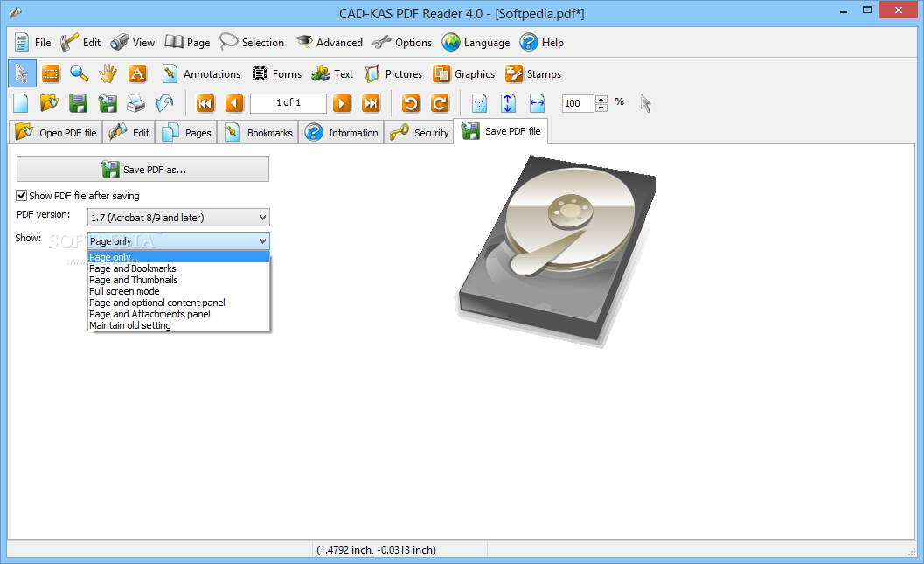Fit page to window height
The height and width of the screenshot is (564, 924).
[508, 104]
